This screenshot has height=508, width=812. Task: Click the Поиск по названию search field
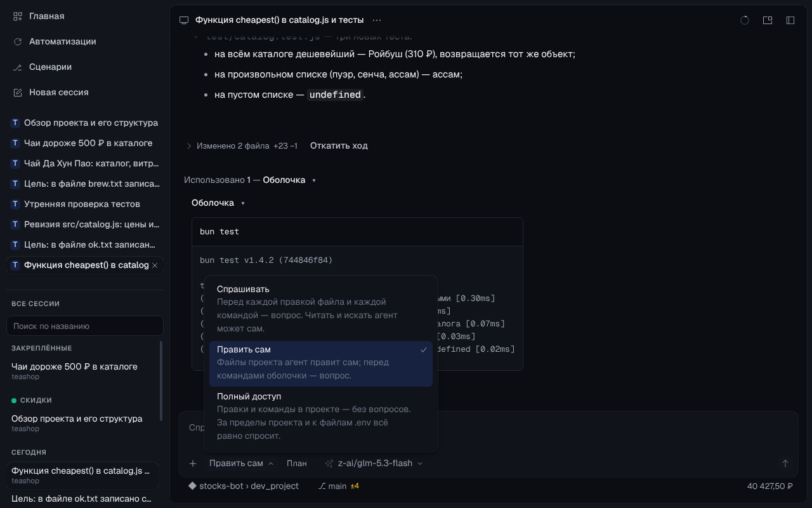click(85, 326)
